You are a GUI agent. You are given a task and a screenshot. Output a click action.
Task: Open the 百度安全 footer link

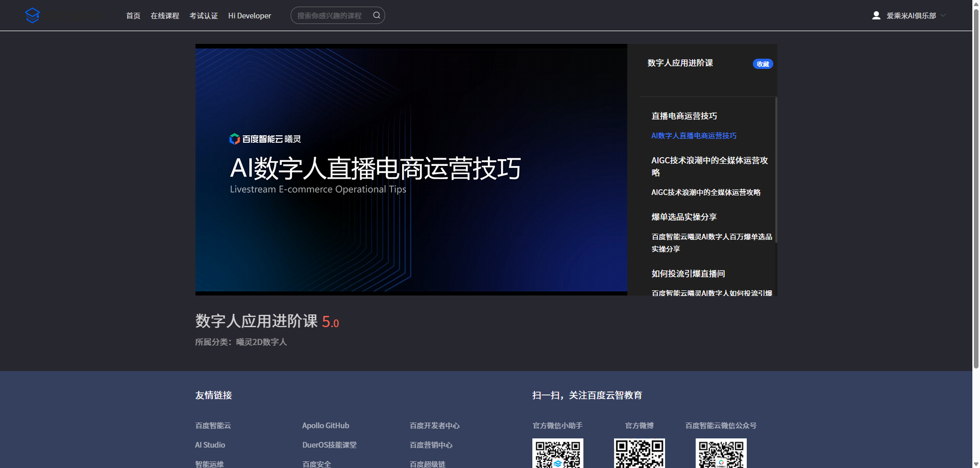[x=316, y=464]
